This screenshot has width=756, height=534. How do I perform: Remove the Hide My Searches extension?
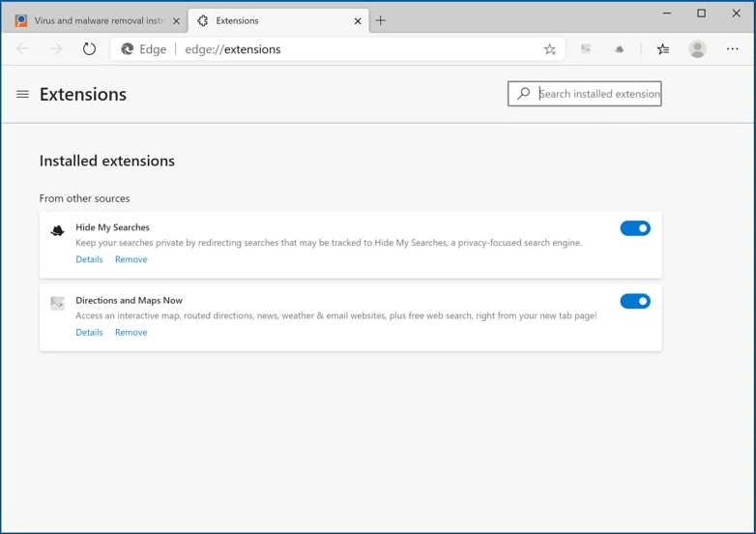131,259
